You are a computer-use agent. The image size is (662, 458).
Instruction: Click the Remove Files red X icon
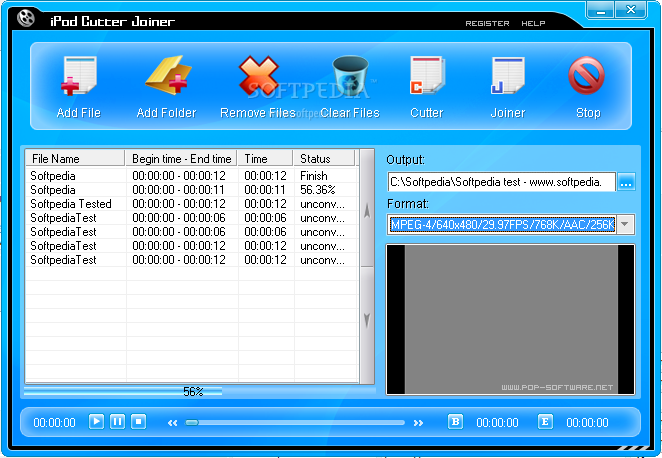[x=258, y=75]
